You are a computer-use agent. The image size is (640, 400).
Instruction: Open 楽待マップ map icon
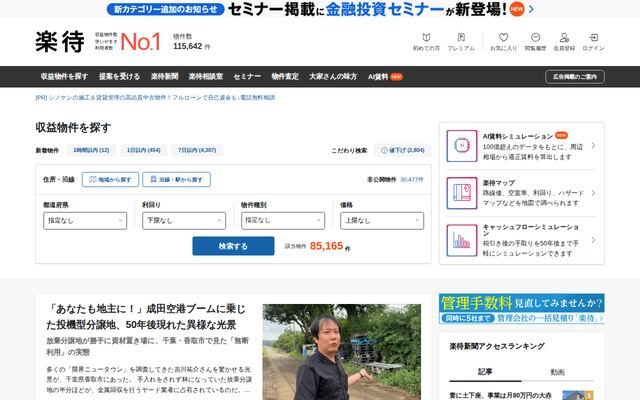coord(462,193)
